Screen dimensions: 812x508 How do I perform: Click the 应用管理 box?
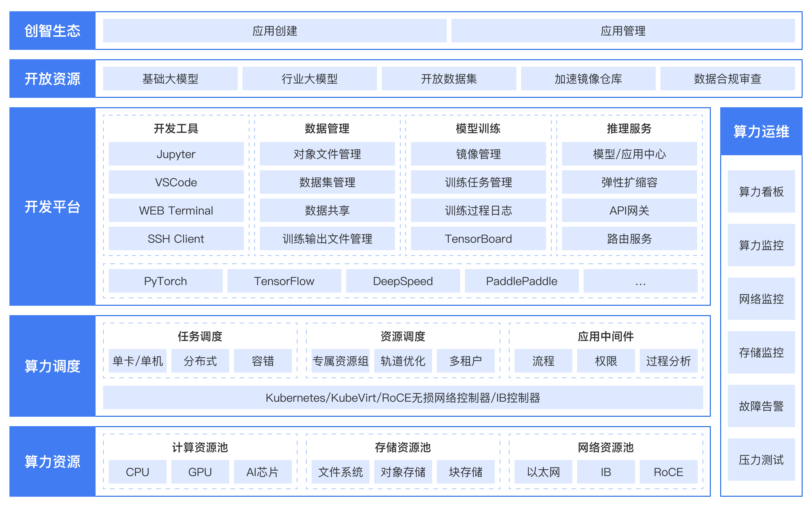623,31
